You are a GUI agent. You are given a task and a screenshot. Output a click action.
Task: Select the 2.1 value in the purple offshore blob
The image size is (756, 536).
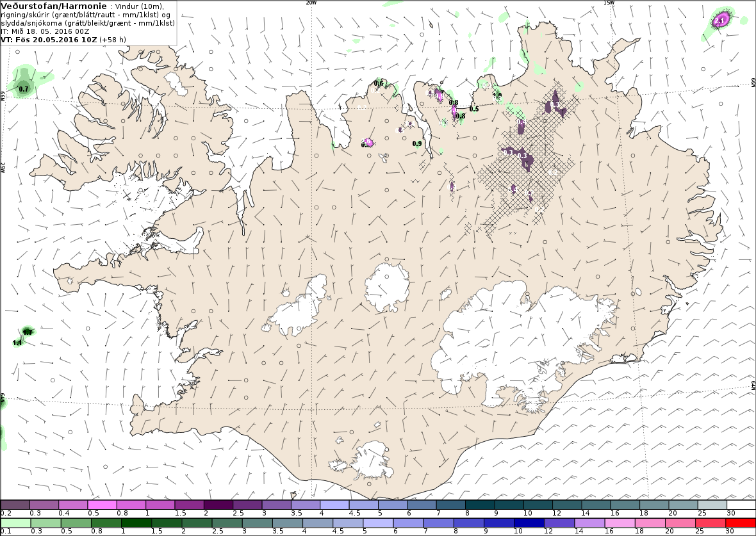[720, 20]
